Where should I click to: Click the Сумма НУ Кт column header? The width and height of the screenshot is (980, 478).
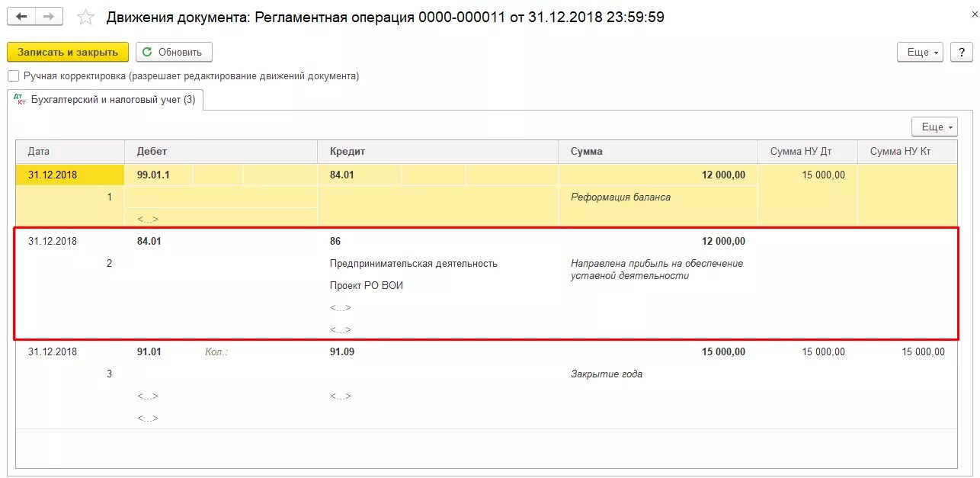[907, 152]
